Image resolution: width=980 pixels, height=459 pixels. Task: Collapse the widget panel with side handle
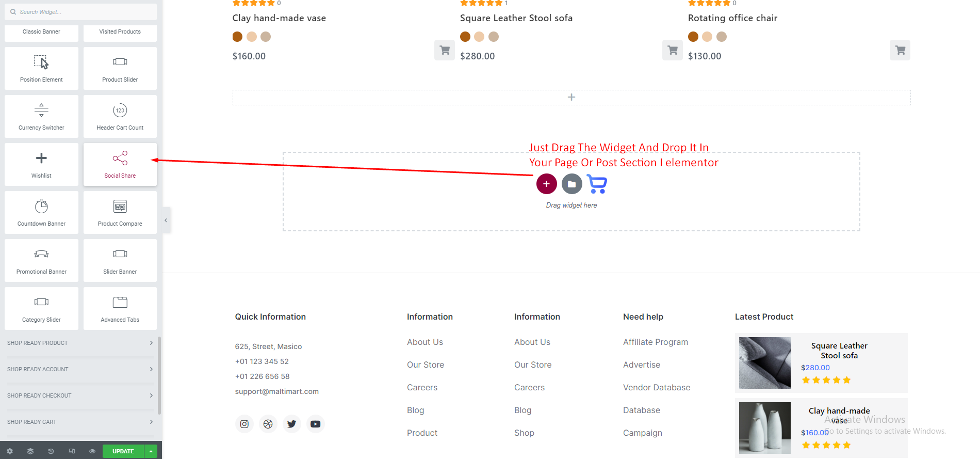166,220
